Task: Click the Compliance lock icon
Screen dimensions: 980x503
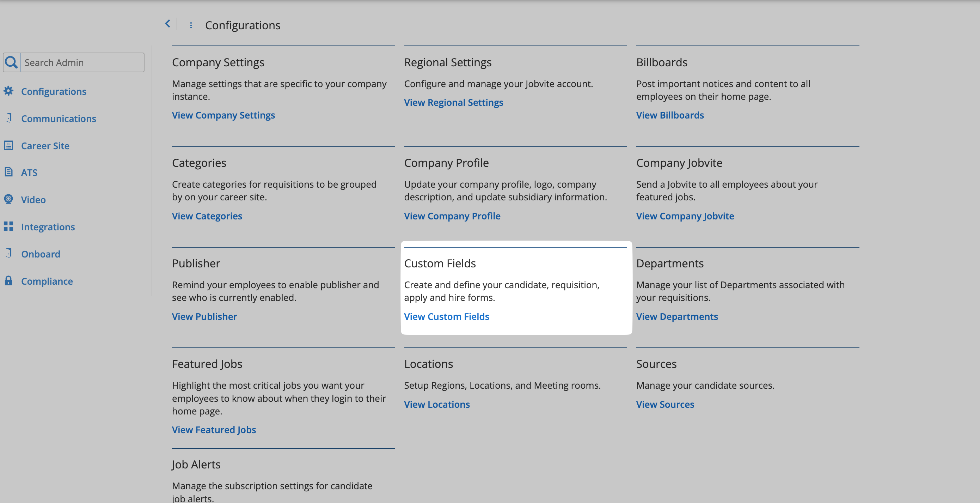Action: (x=8, y=281)
